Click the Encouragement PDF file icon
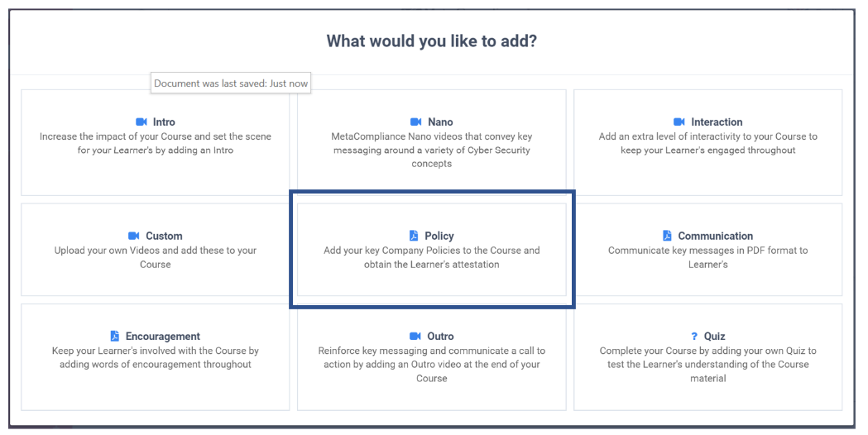This screenshot has width=868, height=435. [114, 336]
